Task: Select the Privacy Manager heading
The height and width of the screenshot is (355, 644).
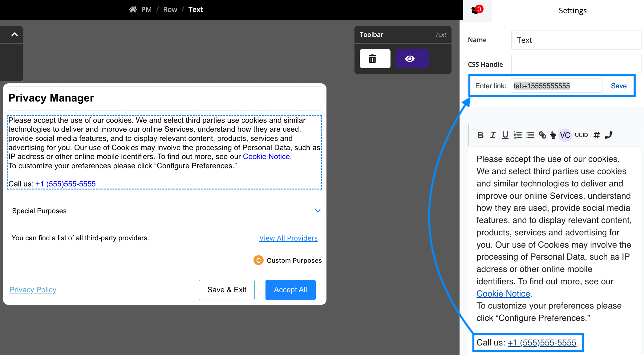Action: pyautogui.click(x=51, y=98)
